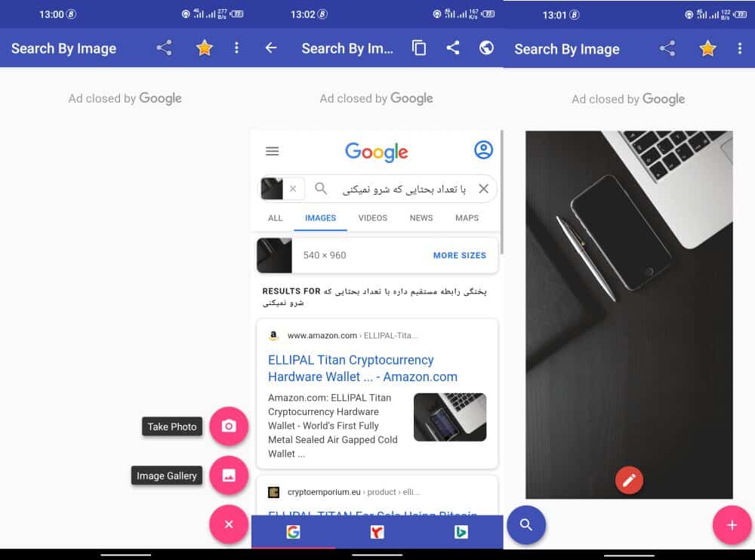Open the camera with Take Photo

pyautogui.click(x=230, y=426)
